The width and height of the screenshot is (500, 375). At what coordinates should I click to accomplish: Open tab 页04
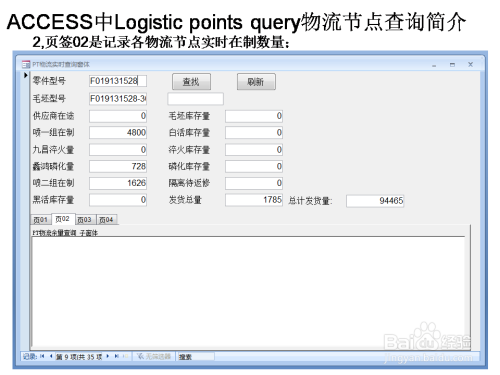(106, 220)
